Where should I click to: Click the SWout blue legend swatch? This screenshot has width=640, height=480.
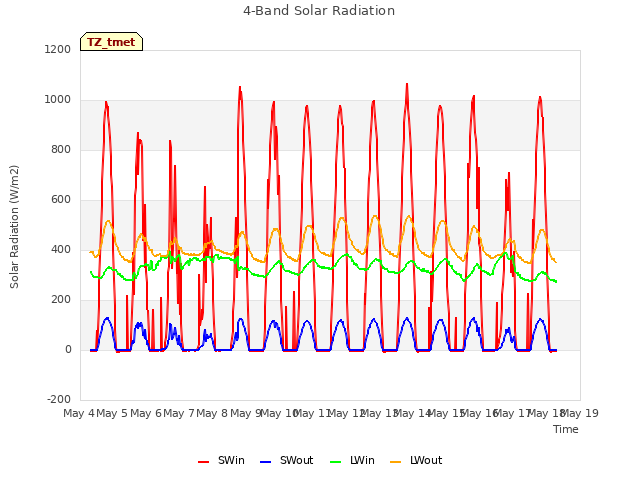(x=265, y=462)
